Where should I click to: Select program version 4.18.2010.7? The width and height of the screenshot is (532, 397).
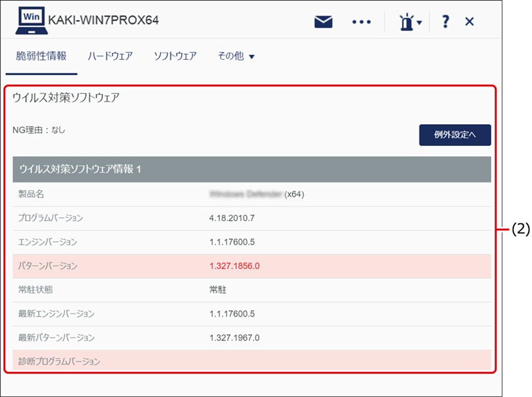coord(232,218)
